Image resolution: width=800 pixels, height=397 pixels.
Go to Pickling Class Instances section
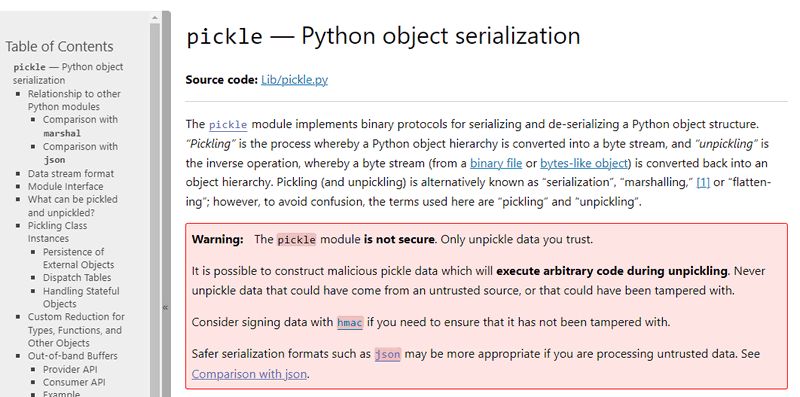pos(57,232)
